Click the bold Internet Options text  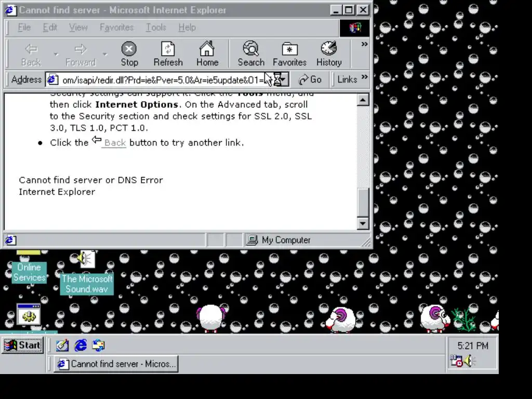[137, 104]
